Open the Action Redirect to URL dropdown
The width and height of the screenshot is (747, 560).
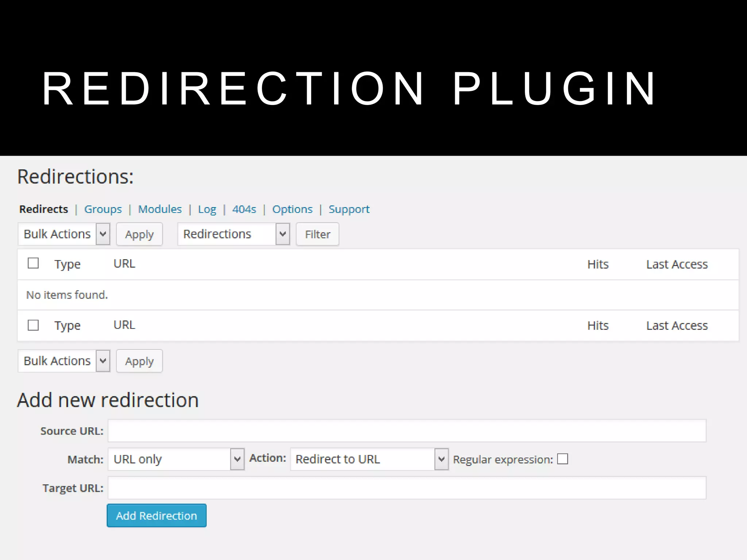click(369, 459)
